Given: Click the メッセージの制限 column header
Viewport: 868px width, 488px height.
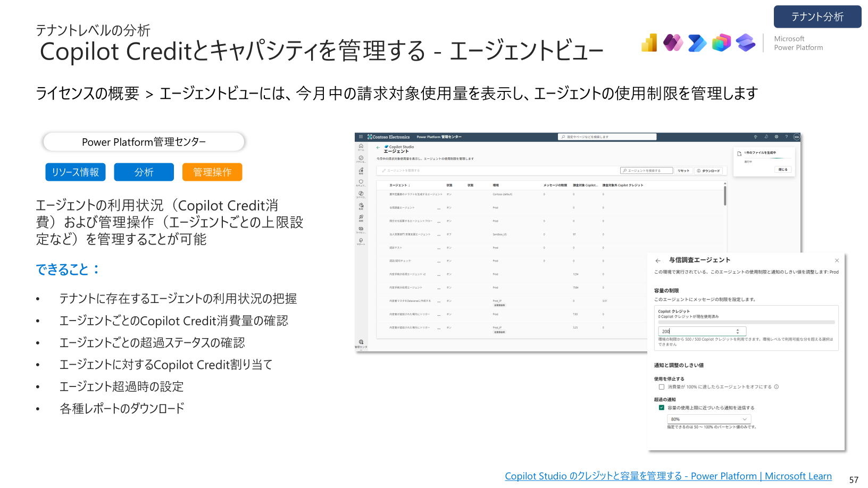Looking at the screenshot, I should 555,186.
